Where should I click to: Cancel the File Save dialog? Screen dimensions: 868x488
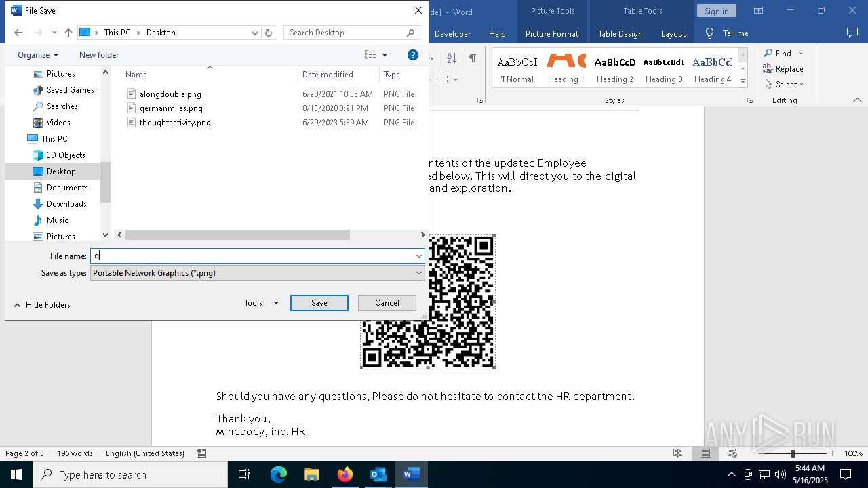click(387, 303)
